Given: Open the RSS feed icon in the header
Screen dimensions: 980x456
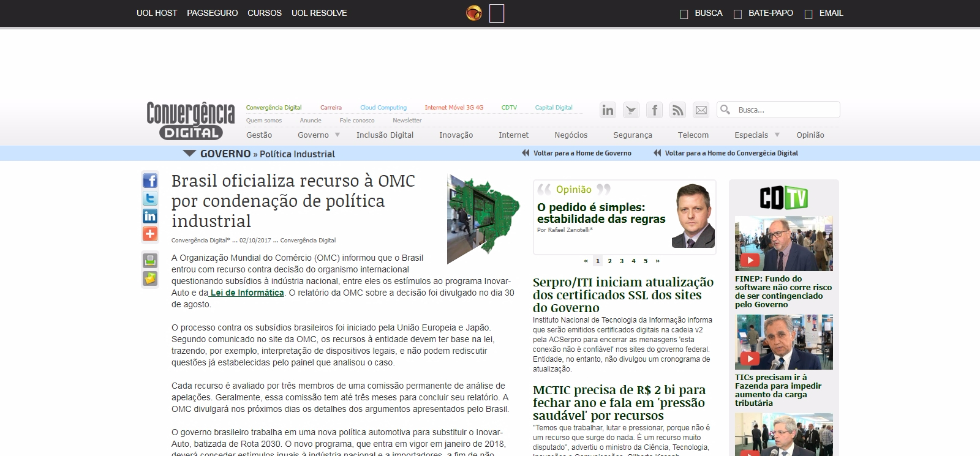Looking at the screenshot, I should point(677,110).
